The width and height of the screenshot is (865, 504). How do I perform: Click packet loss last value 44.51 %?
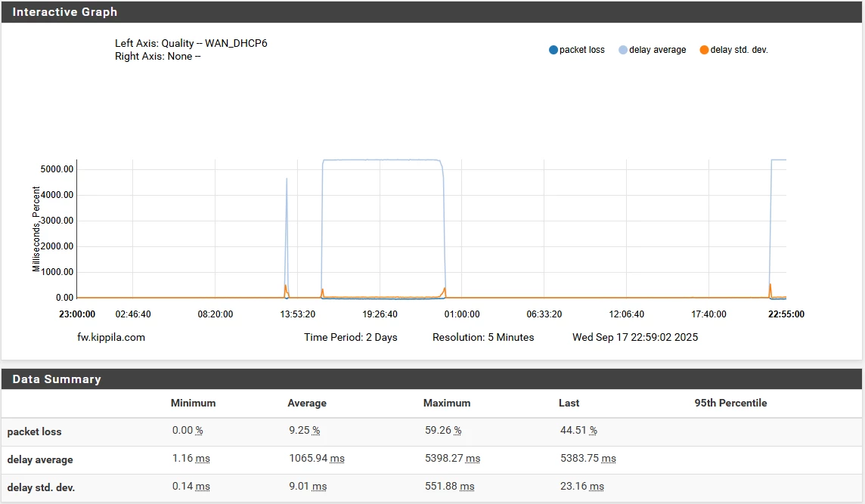[x=578, y=430]
